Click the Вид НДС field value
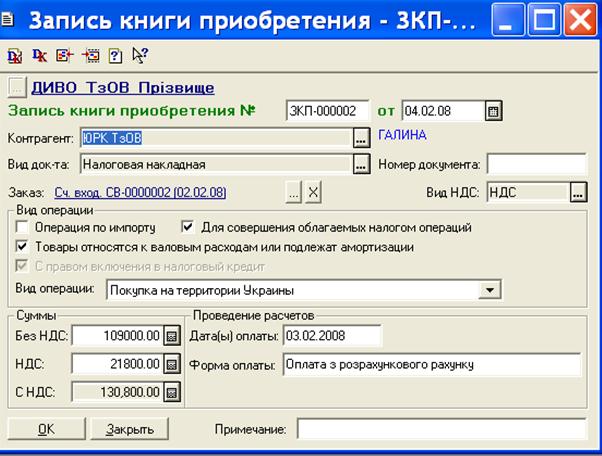The image size is (602, 456). [x=529, y=192]
